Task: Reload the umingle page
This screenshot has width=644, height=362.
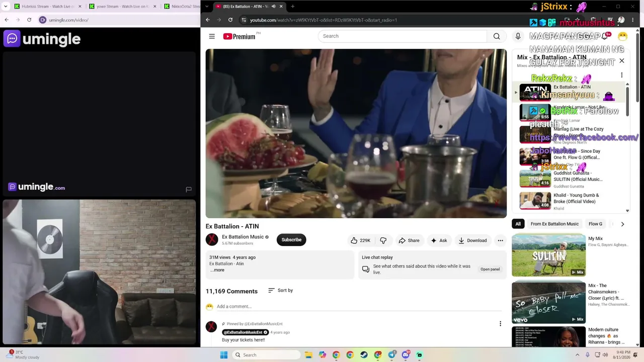Action: pyautogui.click(x=29, y=20)
